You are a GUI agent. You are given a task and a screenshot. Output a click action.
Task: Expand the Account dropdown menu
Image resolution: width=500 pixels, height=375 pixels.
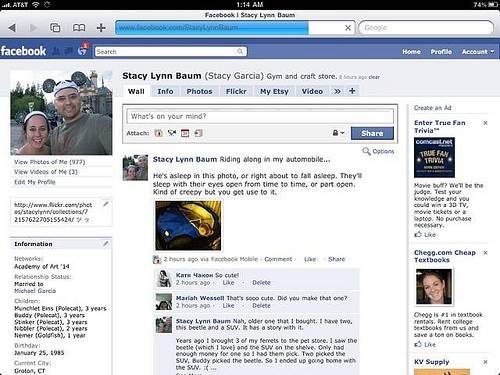(478, 52)
